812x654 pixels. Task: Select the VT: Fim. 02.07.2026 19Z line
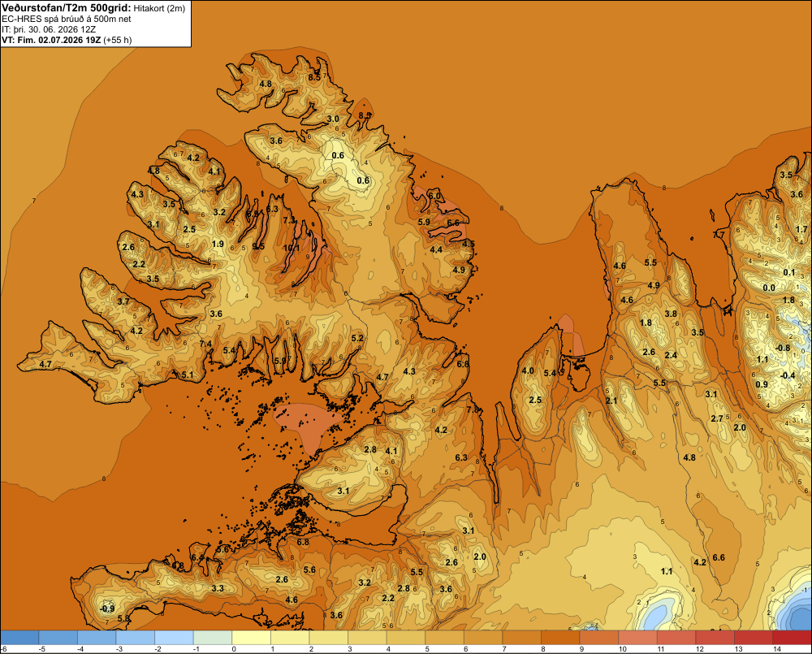coord(51,40)
